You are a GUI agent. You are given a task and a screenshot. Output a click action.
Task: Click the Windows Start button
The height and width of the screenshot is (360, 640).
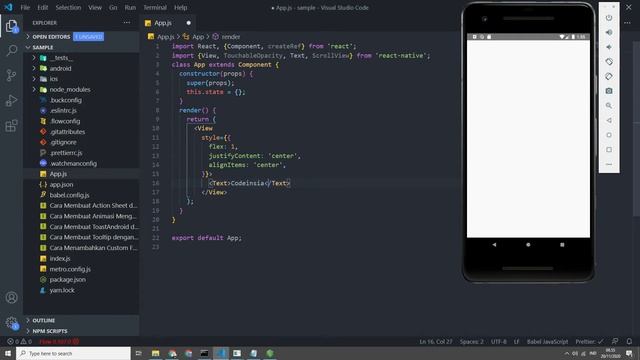(8, 353)
